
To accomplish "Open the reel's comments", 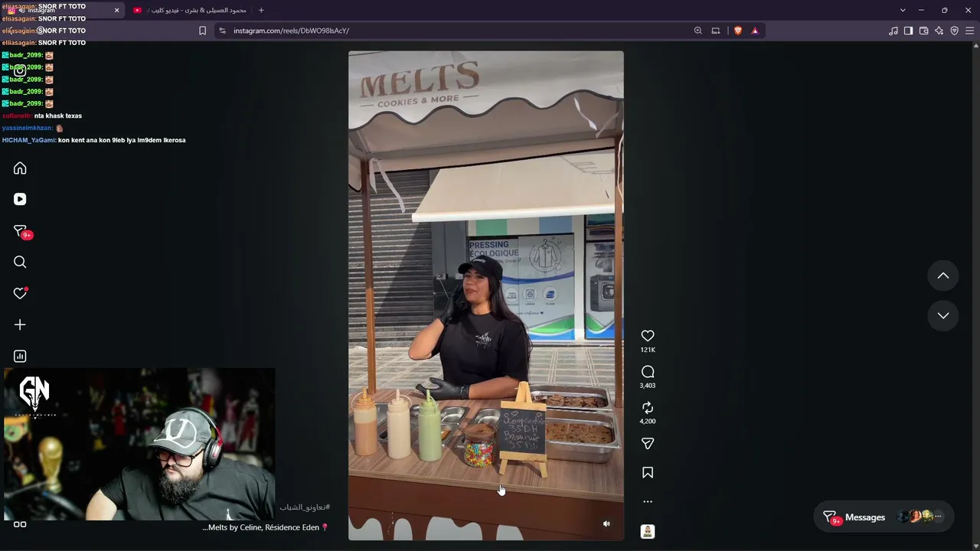I will tap(648, 372).
